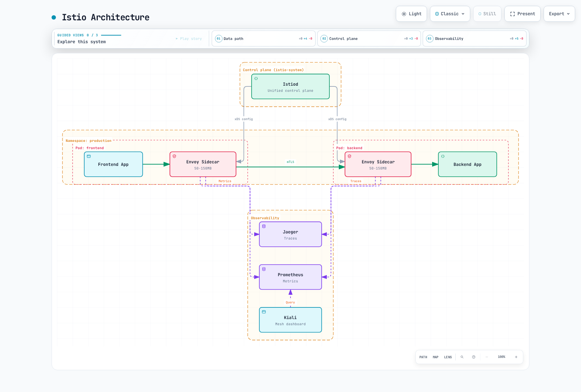Select the Jaeger traces node
The height and width of the screenshot is (392, 581).
pyautogui.click(x=290, y=234)
